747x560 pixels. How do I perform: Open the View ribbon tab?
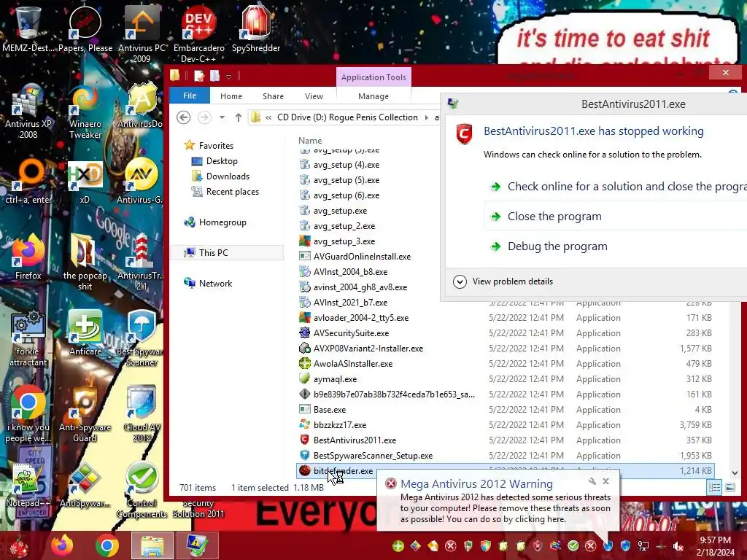(314, 96)
